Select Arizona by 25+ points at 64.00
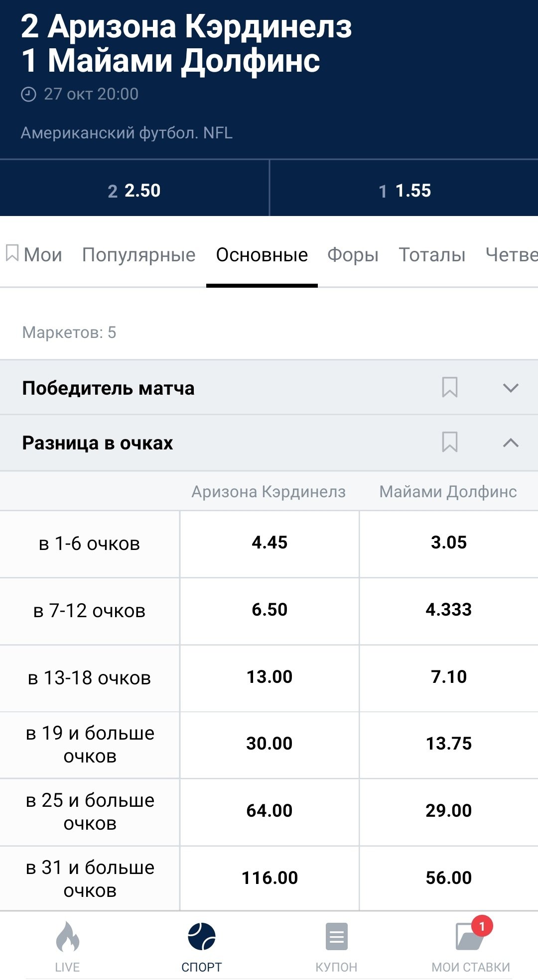The image size is (538, 980). point(269,811)
